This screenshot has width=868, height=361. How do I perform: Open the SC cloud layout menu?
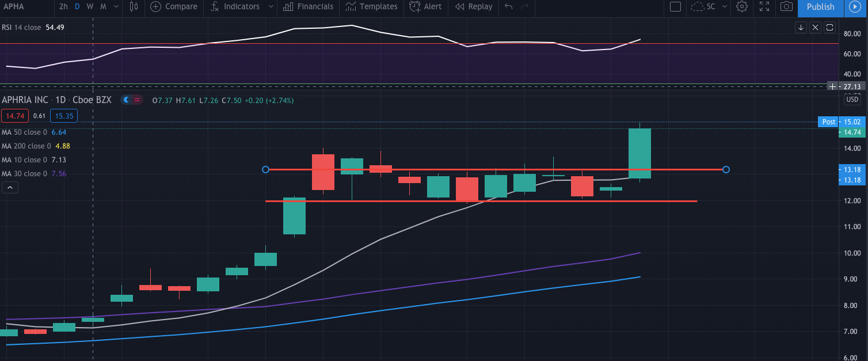(x=703, y=7)
